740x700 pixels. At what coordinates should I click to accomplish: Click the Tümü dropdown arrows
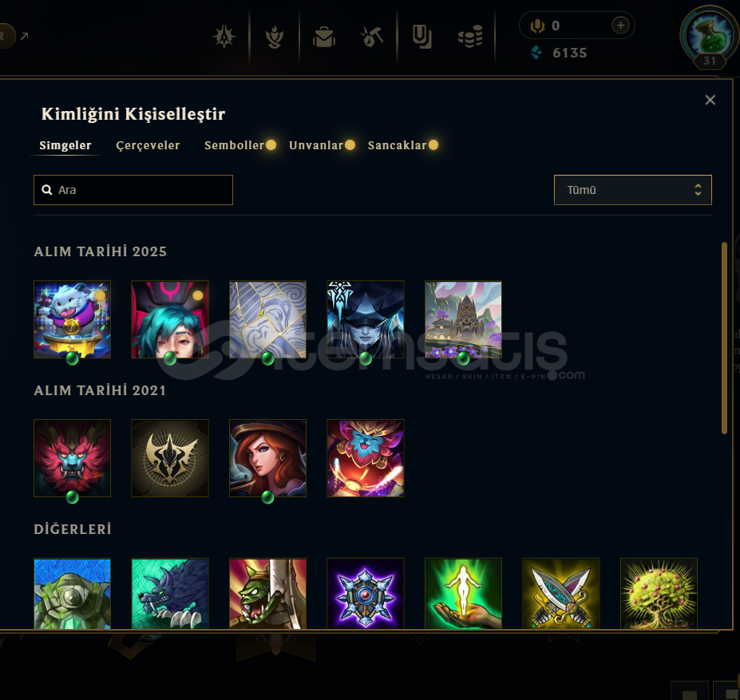tap(698, 190)
